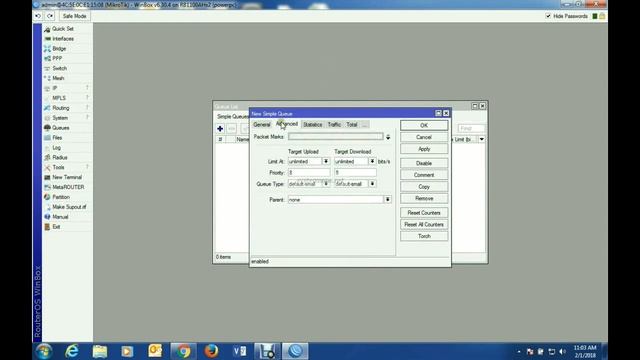640x360 pixels.
Task: Switch to the Traffic tab
Action: (x=334, y=124)
